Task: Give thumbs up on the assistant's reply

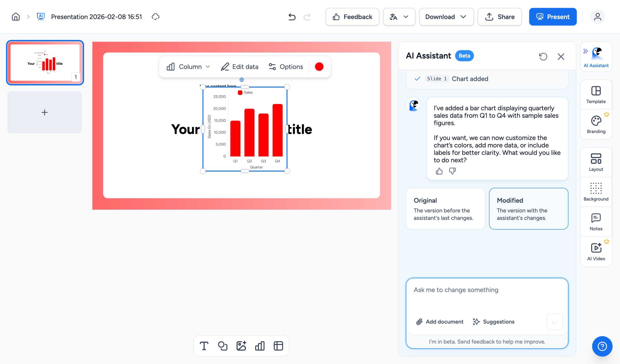Action: pos(439,171)
